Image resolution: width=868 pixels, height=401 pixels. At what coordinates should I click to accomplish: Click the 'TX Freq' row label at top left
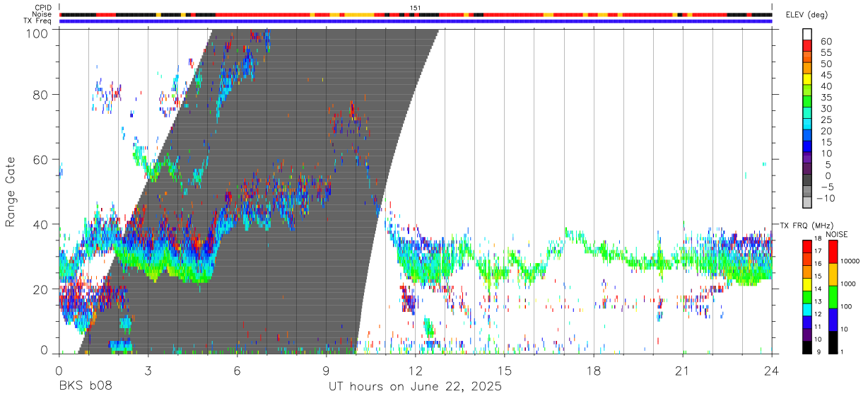[39, 21]
